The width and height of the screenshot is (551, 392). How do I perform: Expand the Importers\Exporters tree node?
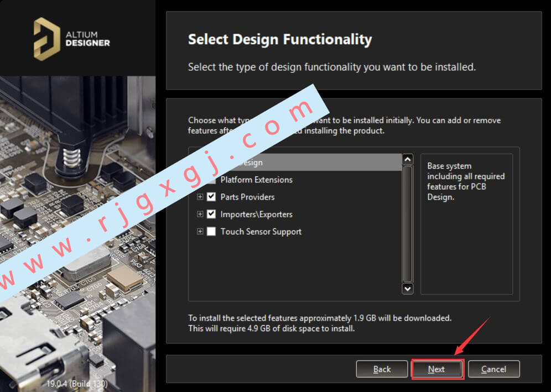(200, 214)
